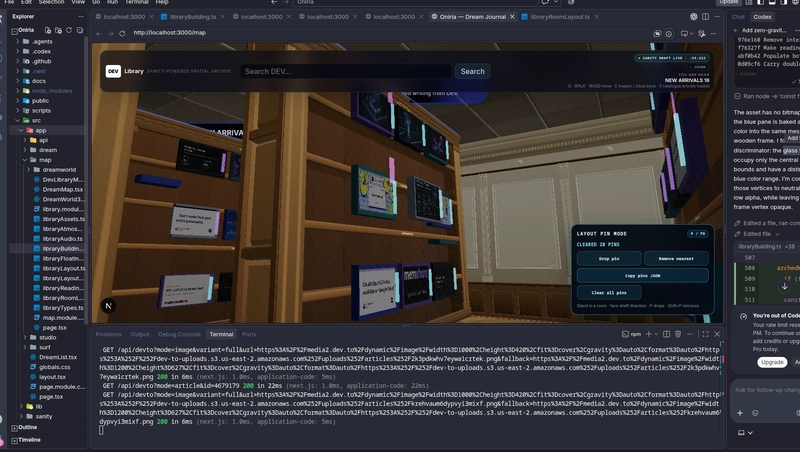Viewport: 800px width, 452px height.
Task: Split the terminal panel
Action: point(666,334)
